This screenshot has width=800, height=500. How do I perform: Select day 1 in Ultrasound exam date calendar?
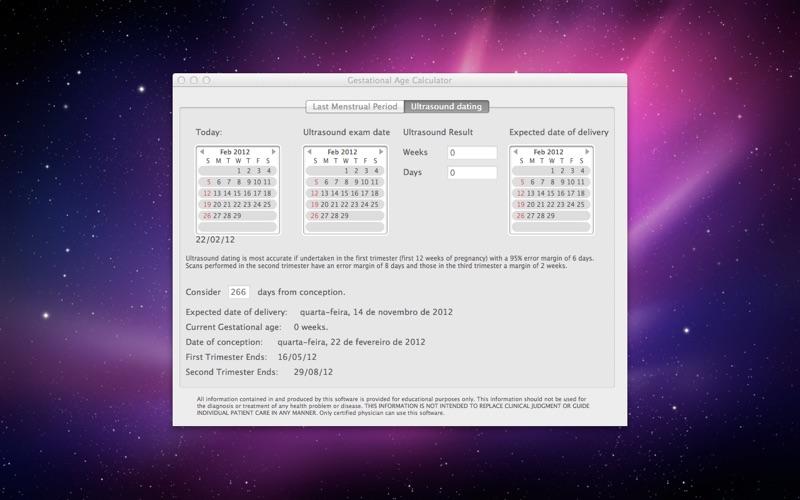pyautogui.click(x=345, y=171)
